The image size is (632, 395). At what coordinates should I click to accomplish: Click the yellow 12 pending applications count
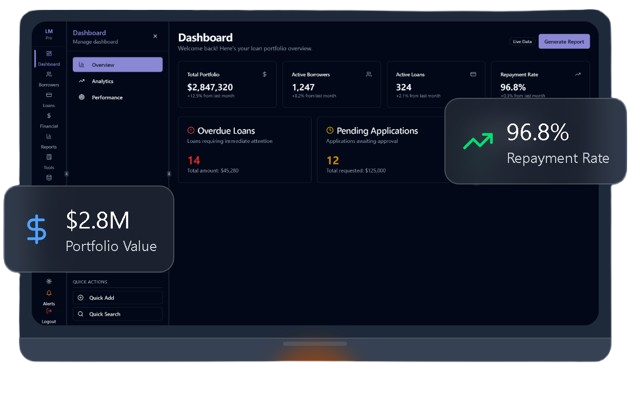[333, 160]
